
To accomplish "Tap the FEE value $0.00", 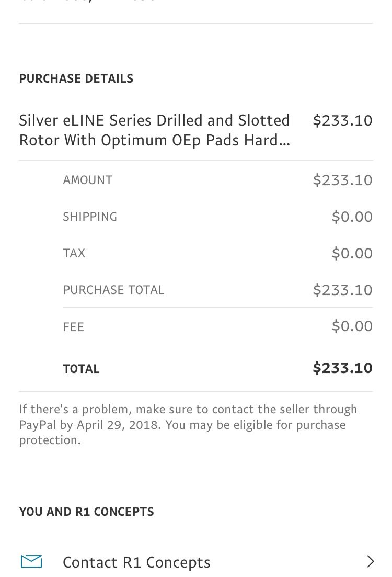I will 352,326.
